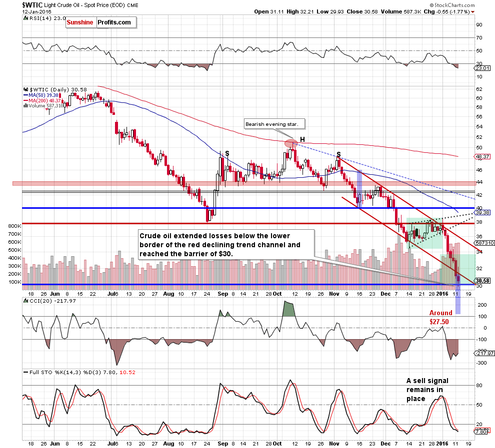
Task: Click the small icon before CCI(20) label
Action: click(x=26, y=301)
